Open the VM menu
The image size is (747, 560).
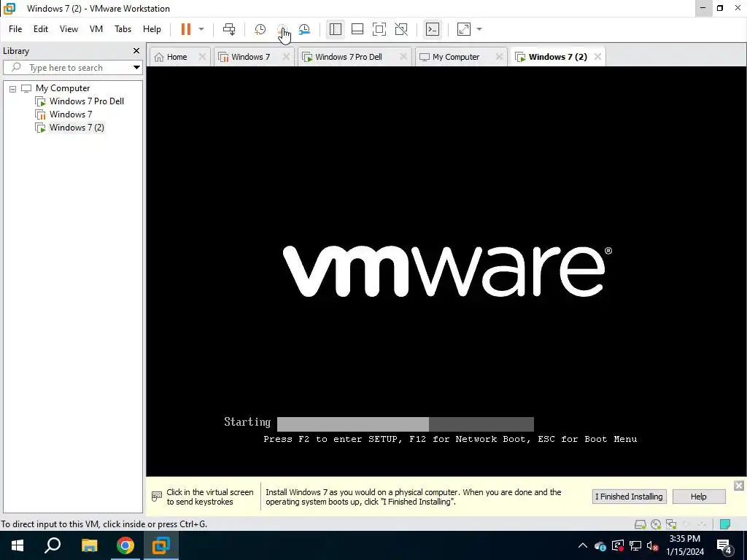pos(96,29)
